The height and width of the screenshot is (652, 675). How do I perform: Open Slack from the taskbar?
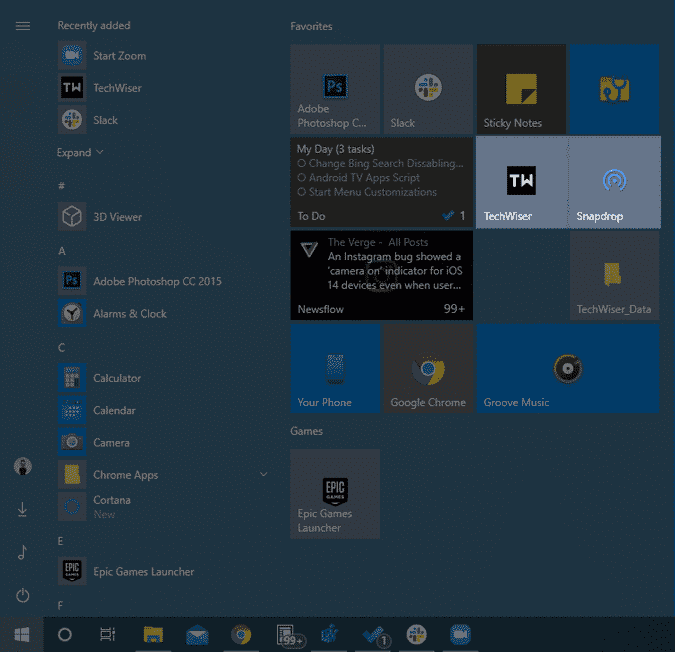(x=416, y=634)
